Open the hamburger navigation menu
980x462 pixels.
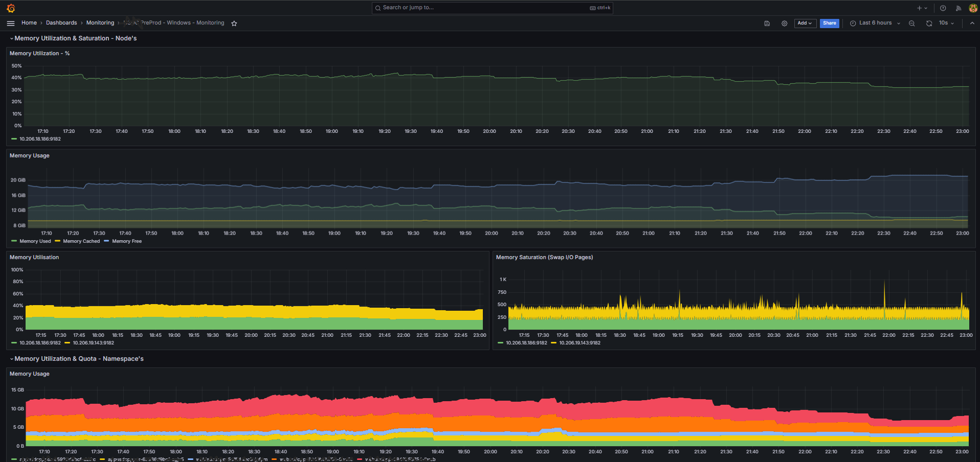(11, 23)
